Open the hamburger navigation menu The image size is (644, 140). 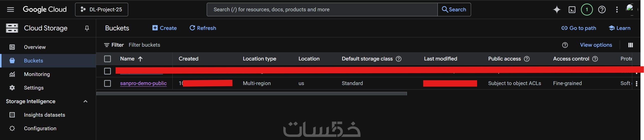coord(10,10)
